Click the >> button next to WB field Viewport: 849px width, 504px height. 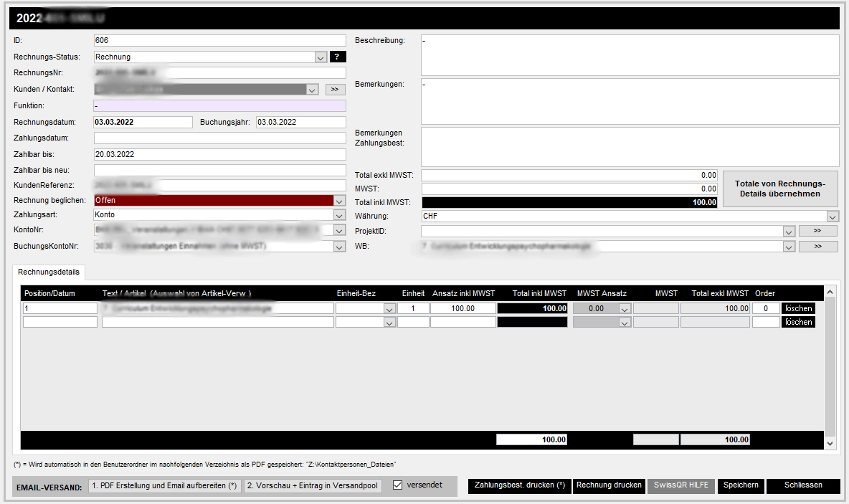[x=817, y=247]
